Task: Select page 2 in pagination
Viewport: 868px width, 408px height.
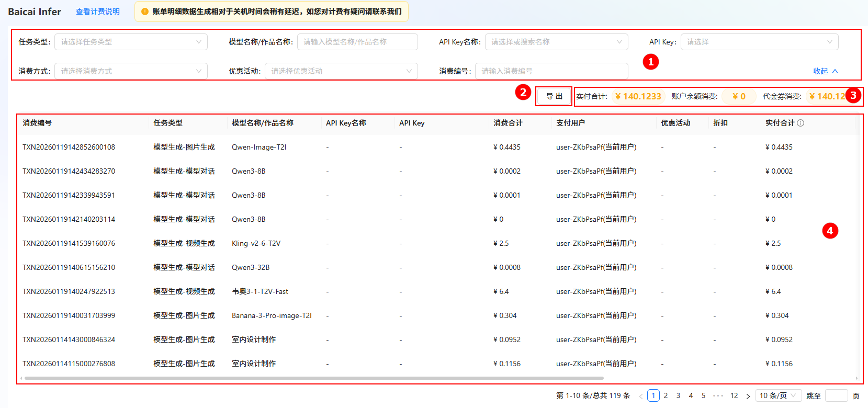Action: click(666, 395)
